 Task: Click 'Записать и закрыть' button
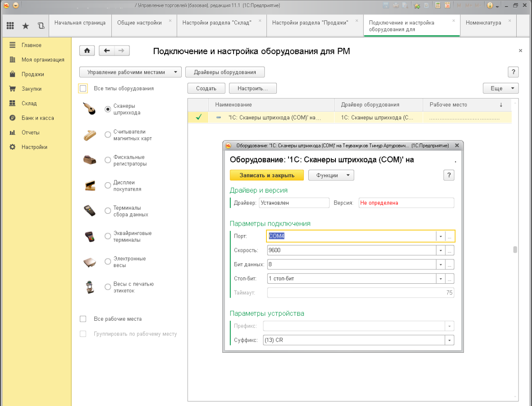(267, 175)
